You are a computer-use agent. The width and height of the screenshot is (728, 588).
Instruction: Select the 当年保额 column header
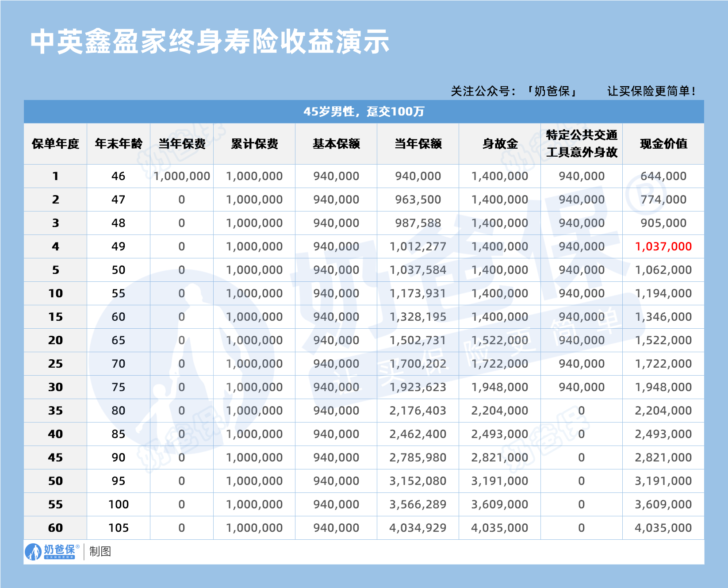click(418, 144)
